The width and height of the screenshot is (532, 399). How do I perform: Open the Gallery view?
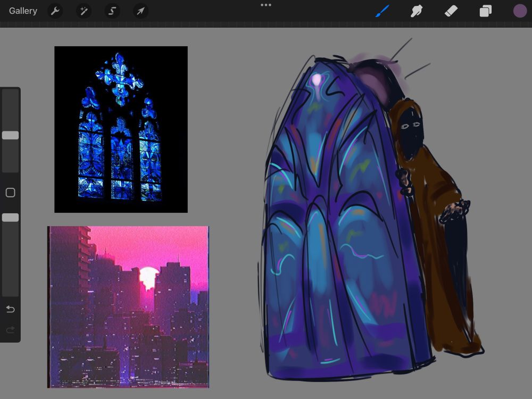pos(23,11)
